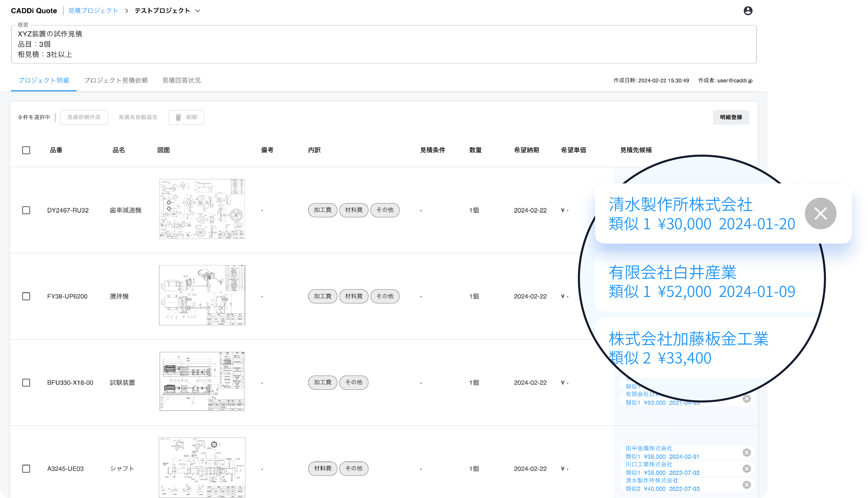Click part number FY38-UP6200
868x498 pixels.
[67, 297]
